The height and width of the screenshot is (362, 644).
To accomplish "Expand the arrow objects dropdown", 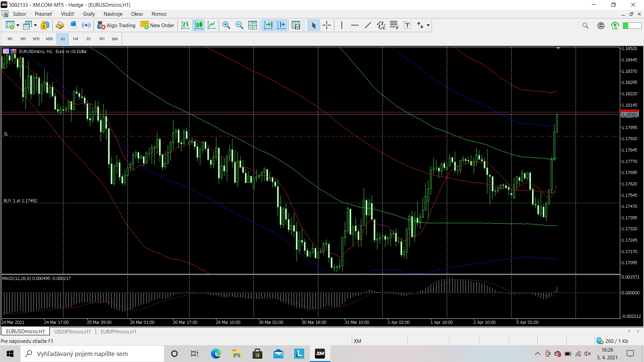I will tap(428, 25).
